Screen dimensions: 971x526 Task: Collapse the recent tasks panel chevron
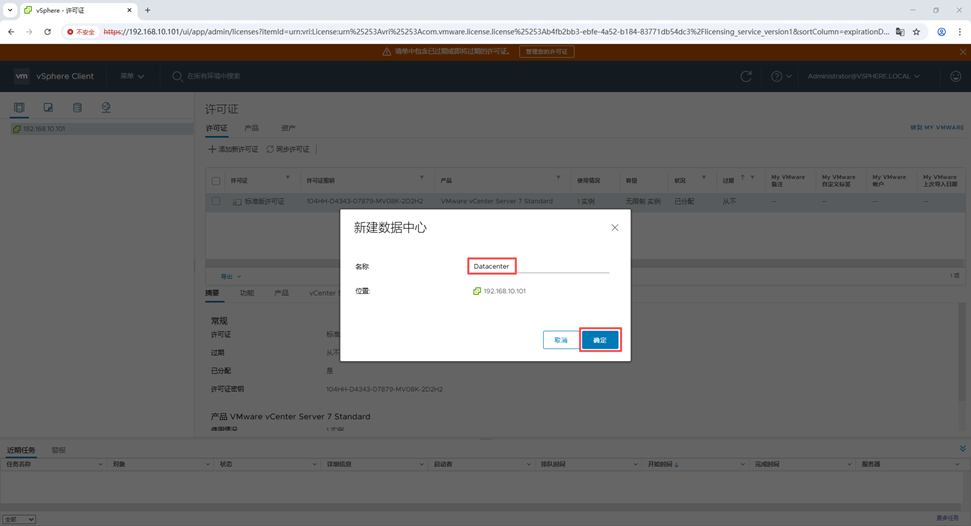962,450
